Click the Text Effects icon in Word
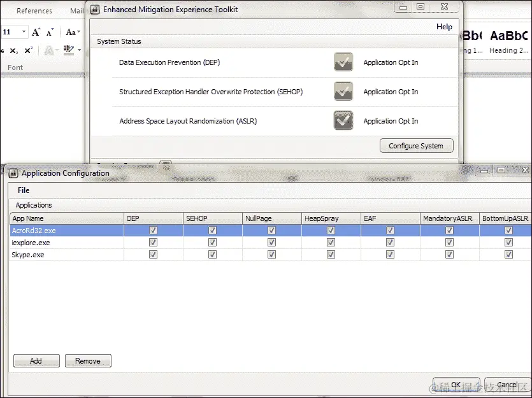532x398 pixels. click(x=49, y=51)
